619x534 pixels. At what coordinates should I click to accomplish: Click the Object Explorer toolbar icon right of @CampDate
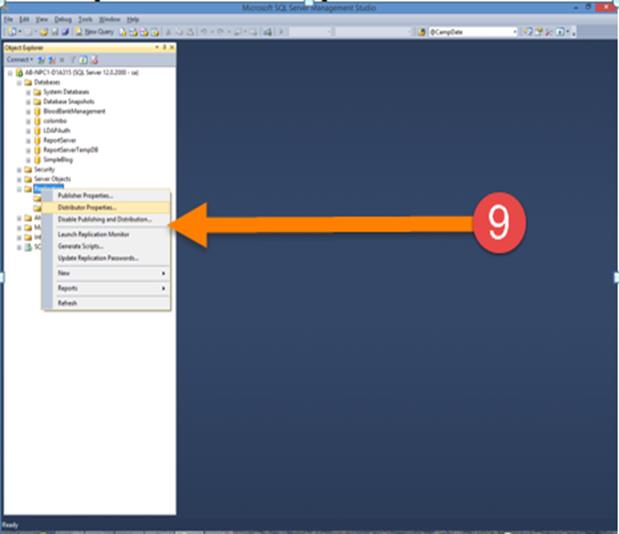[538, 32]
